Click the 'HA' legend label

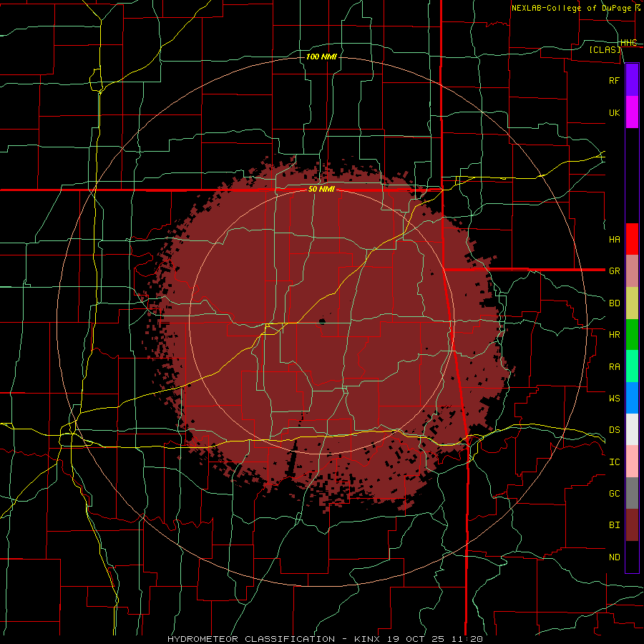click(615, 239)
